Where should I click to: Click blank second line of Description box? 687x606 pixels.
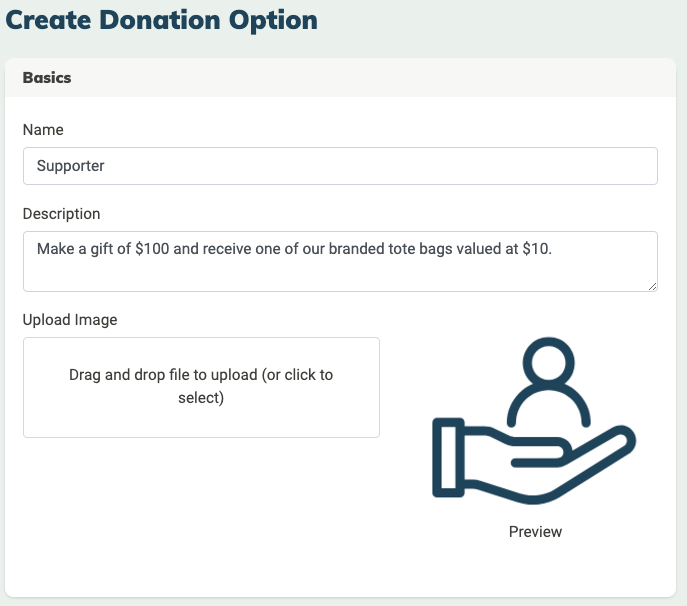click(340, 274)
